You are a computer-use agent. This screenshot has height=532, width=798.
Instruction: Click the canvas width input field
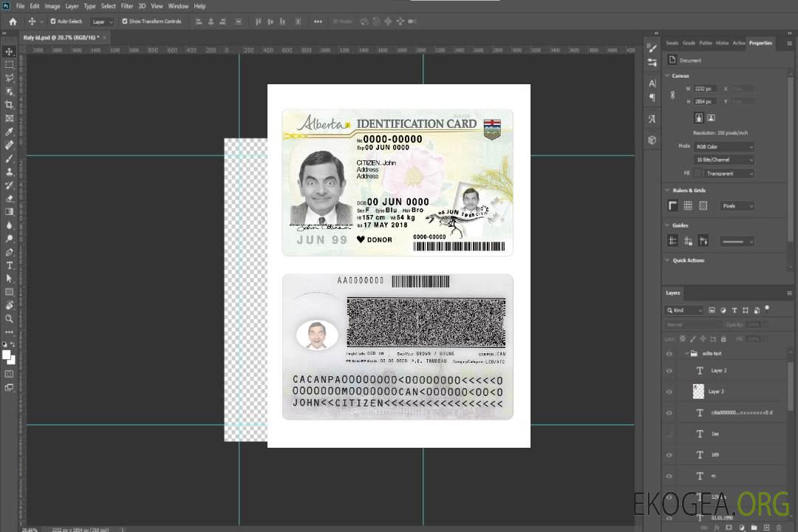click(x=704, y=89)
